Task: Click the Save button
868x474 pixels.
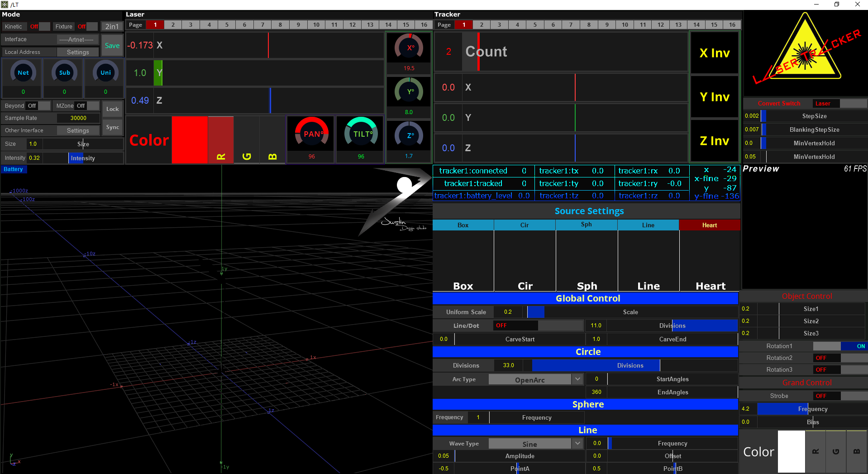Action: 112,45
